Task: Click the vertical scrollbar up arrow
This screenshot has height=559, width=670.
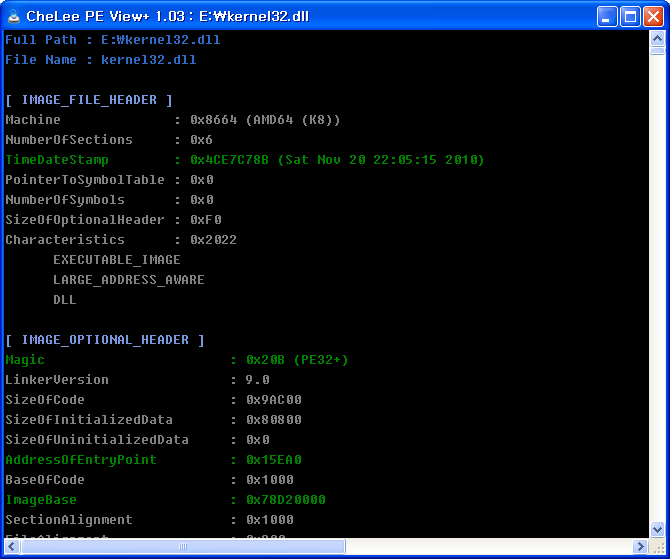Action: (657, 39)
